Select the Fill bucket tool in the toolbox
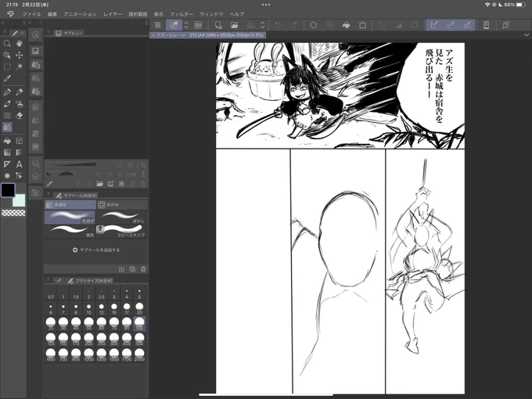This screenshot has width=532, height=399. [7, 141]
